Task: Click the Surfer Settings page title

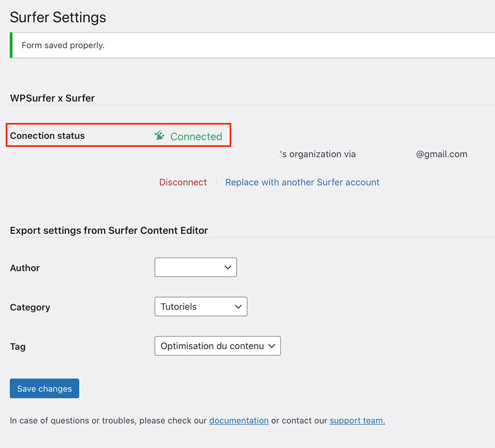Action: click(58, 17)
